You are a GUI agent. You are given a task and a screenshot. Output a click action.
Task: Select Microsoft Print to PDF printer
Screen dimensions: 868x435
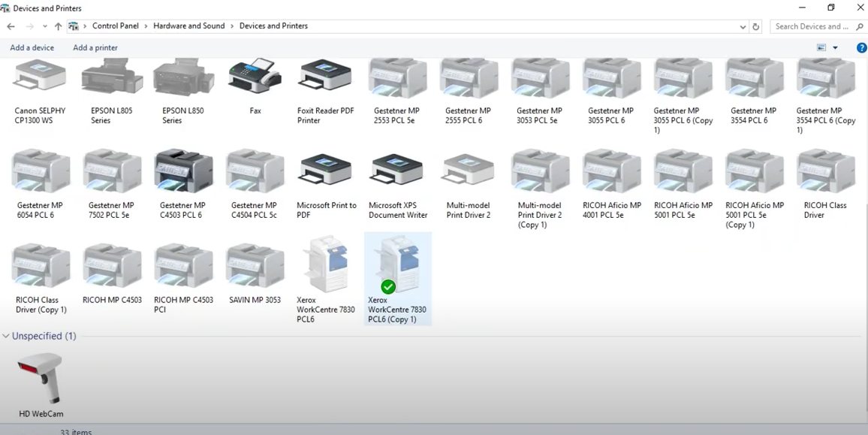point(326,173)
